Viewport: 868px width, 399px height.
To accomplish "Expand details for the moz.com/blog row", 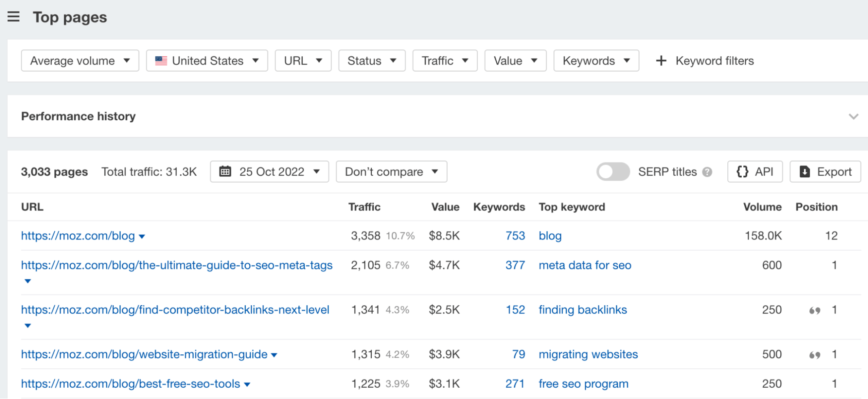I will pyautogui.click(x=142, y=236).
